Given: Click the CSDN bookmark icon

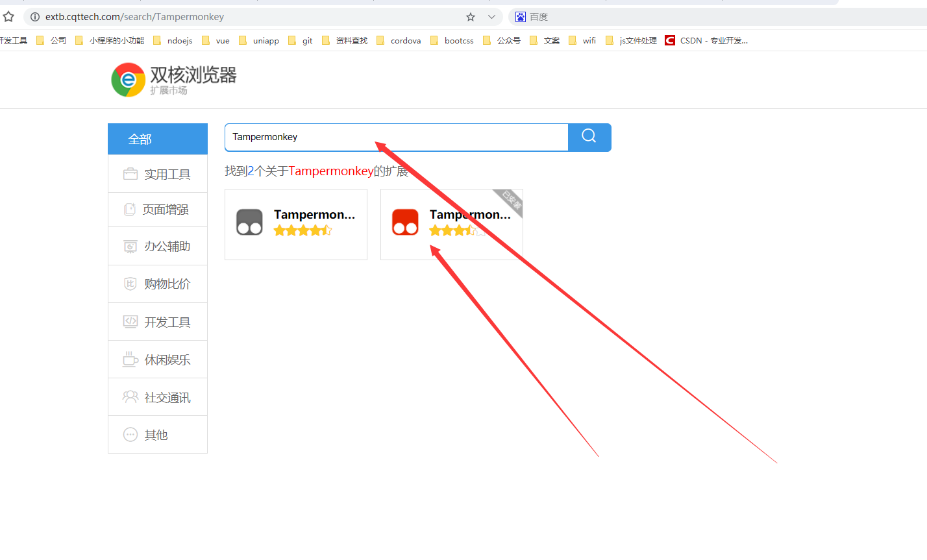Looking at the screenshot, I should coord(670,40).
